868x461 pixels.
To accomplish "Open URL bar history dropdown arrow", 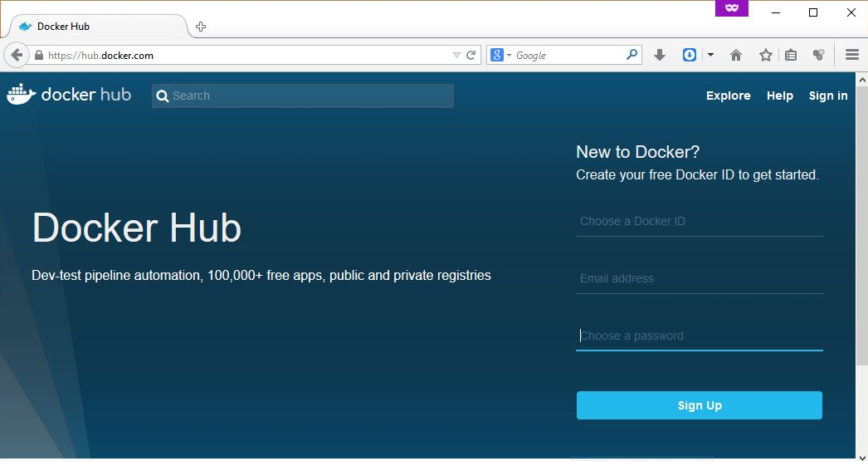I will coord(456,56).
